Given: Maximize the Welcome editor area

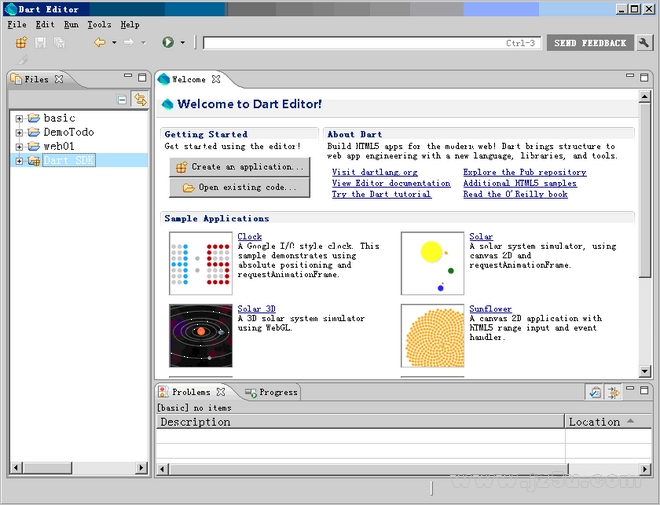Looking at the screenshot, I should (644, 77).
